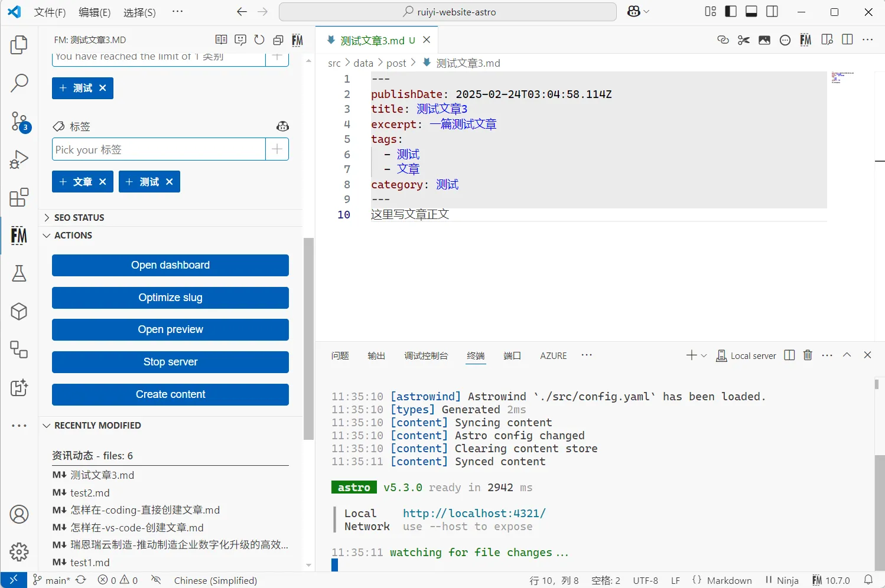Maximize the terminal panel with the up chevron

tap(847, 355)
